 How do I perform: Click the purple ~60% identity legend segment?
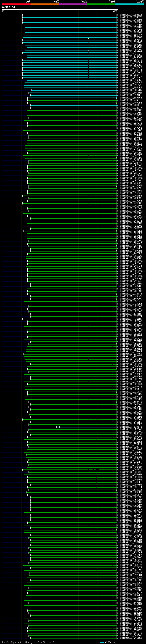pyautogui.click(x=73, y=4)
